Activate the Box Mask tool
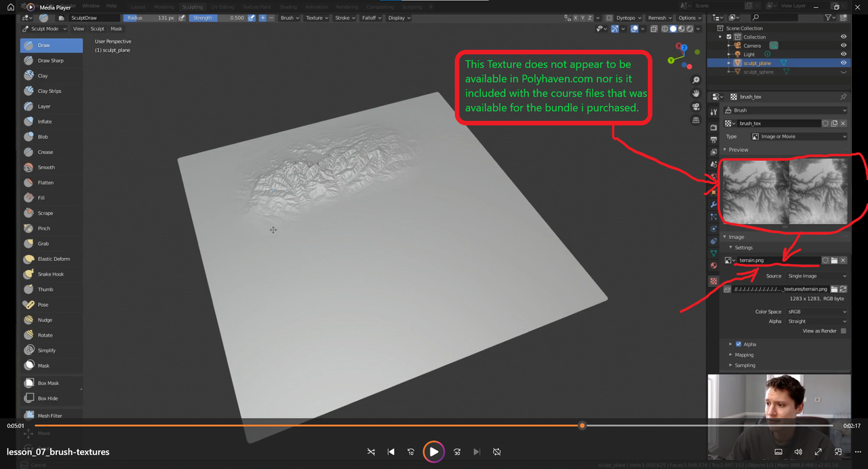Screen dimensions: 868x469 coord(47,383)
